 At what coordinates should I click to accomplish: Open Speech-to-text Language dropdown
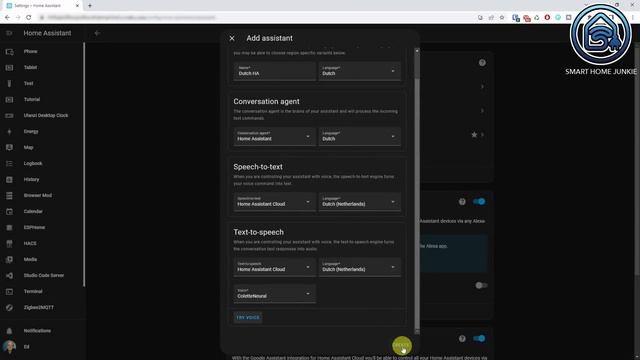click(360, 202)
